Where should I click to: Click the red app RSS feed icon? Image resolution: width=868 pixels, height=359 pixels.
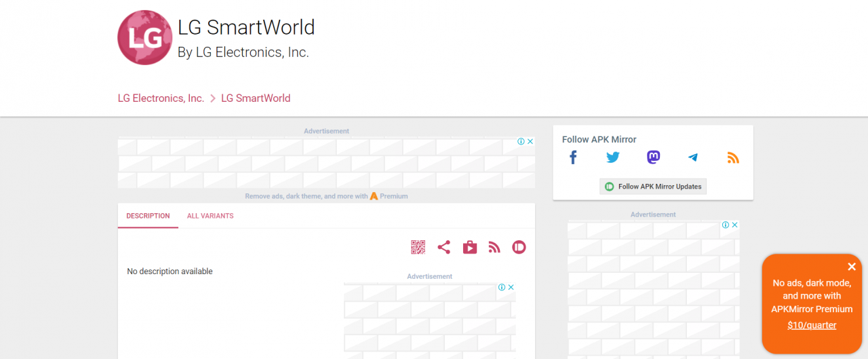pyautogui.click(x=494, y=247)
